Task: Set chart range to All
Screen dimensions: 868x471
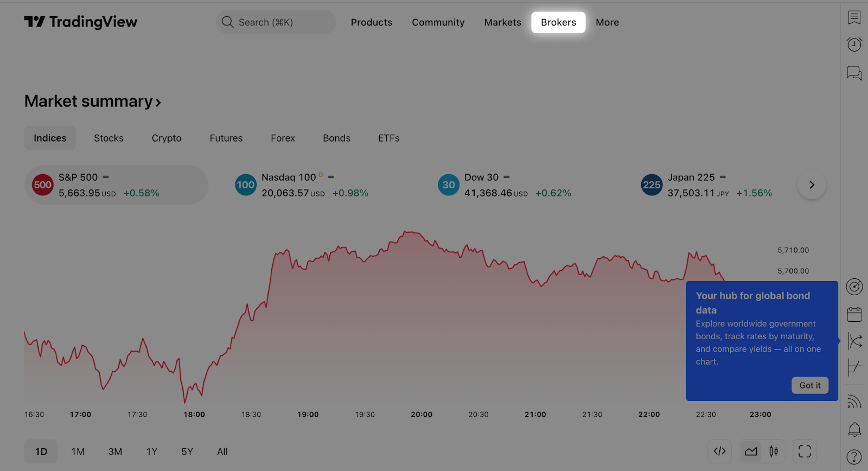Action: (x=222, y=451)
